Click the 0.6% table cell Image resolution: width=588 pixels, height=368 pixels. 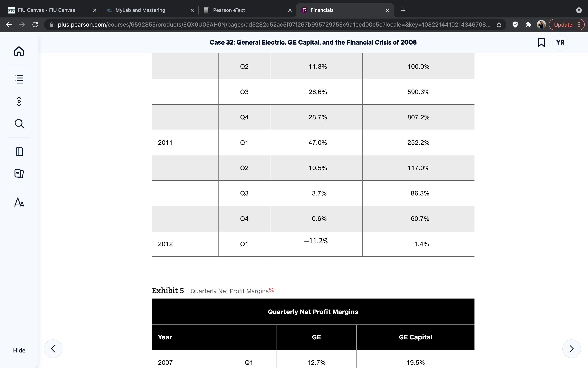(316, 218)
